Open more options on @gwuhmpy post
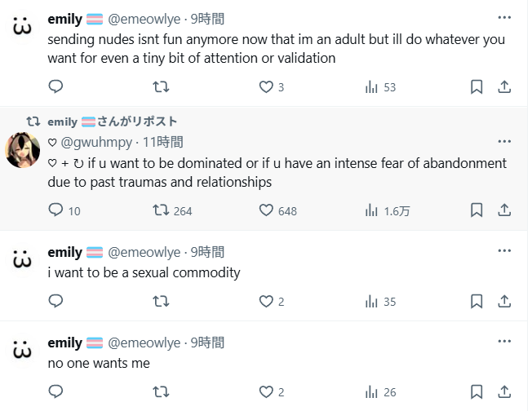 pyautogui.click(x=504, y=141)
